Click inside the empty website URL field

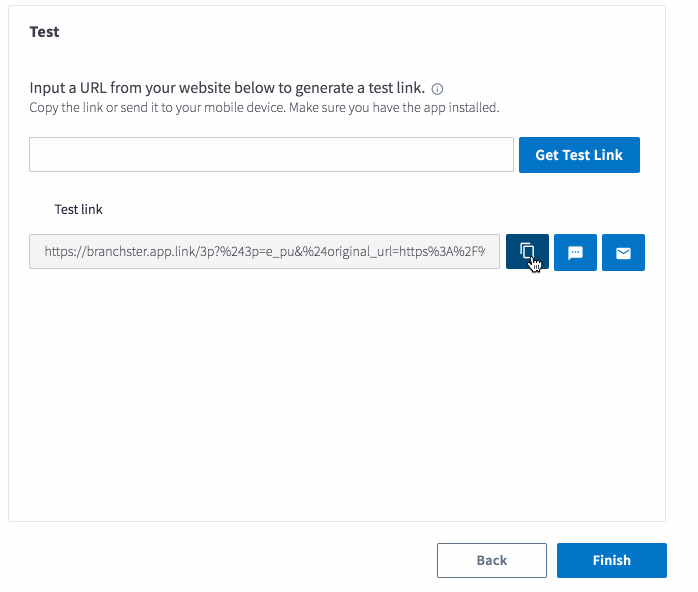tap(272, 154)
